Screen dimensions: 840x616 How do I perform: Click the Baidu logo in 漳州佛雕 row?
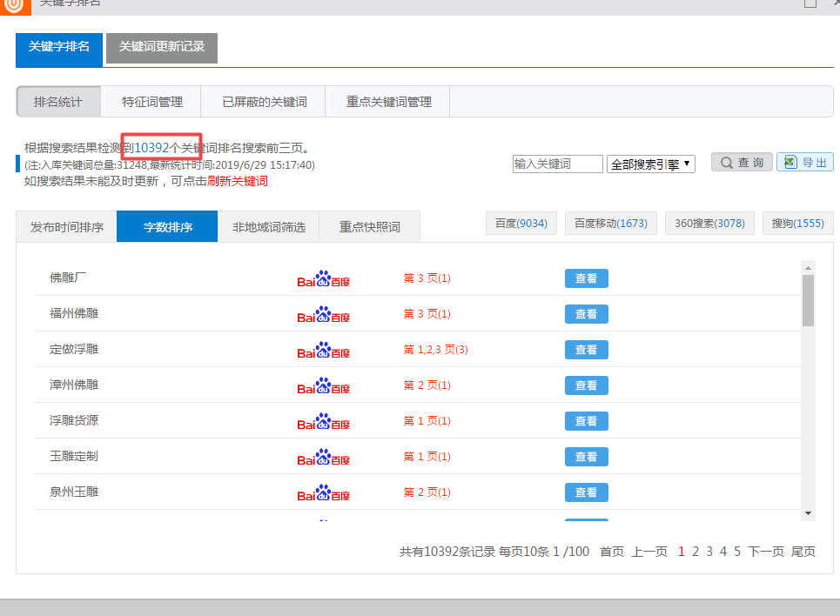point(324,385)
